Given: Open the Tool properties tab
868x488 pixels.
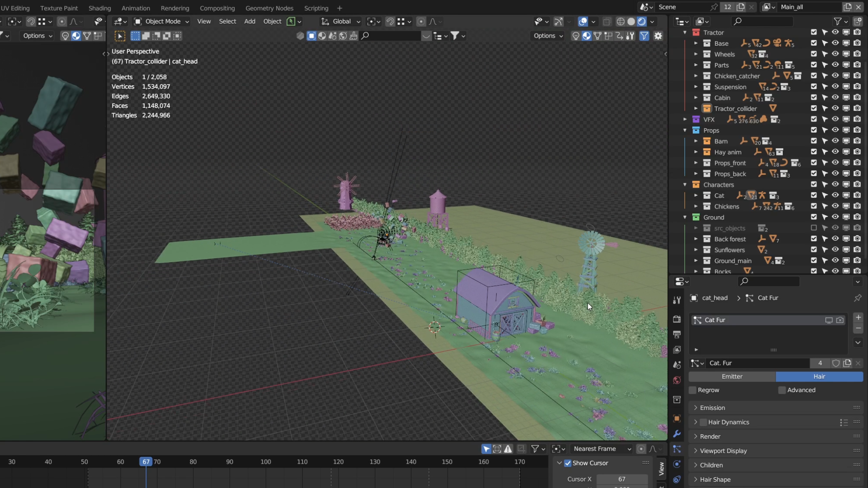Looking at the screenshot, I should 677,300.
